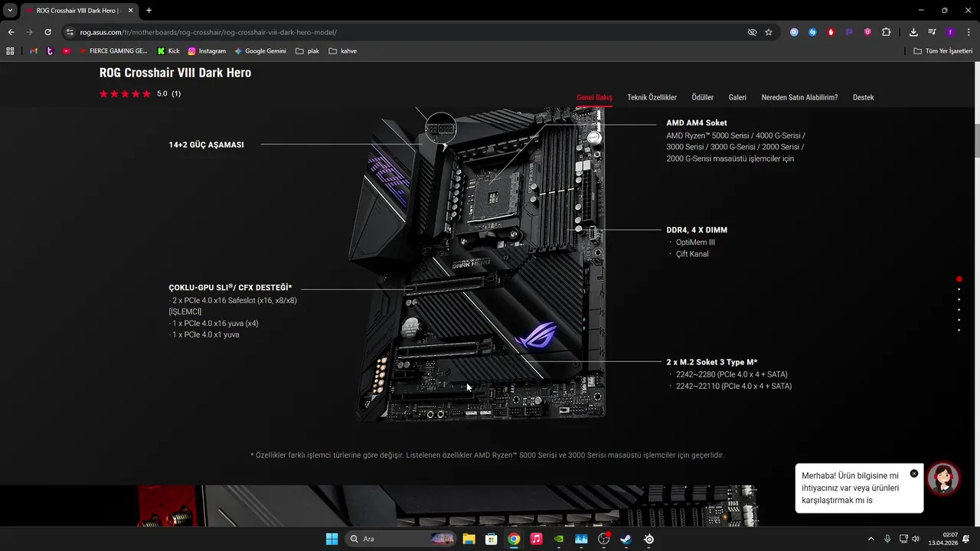This screenshot has width=980, height=551.
Task: Open NVIDIA app from taskbar
Action: 559,539
